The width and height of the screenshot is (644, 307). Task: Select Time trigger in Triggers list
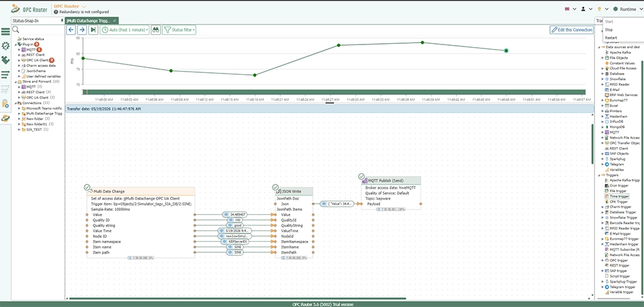tap(619, 196)
